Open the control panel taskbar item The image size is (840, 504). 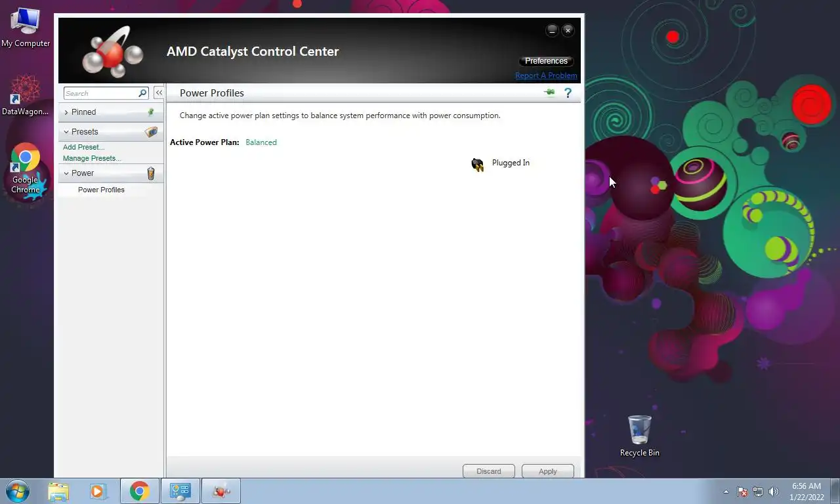tap(180, 491)
